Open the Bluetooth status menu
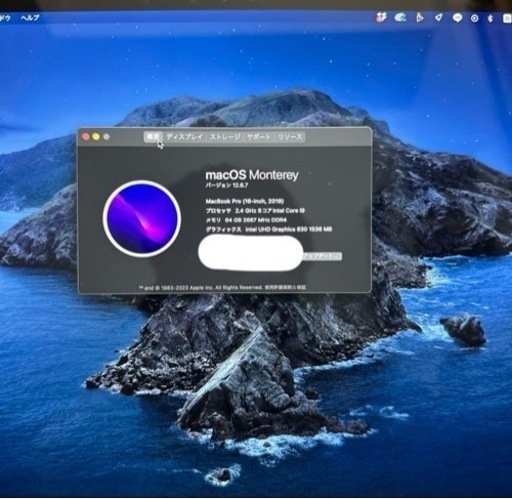The height and width of the screenshot is (499, 512). coord(490,18)
